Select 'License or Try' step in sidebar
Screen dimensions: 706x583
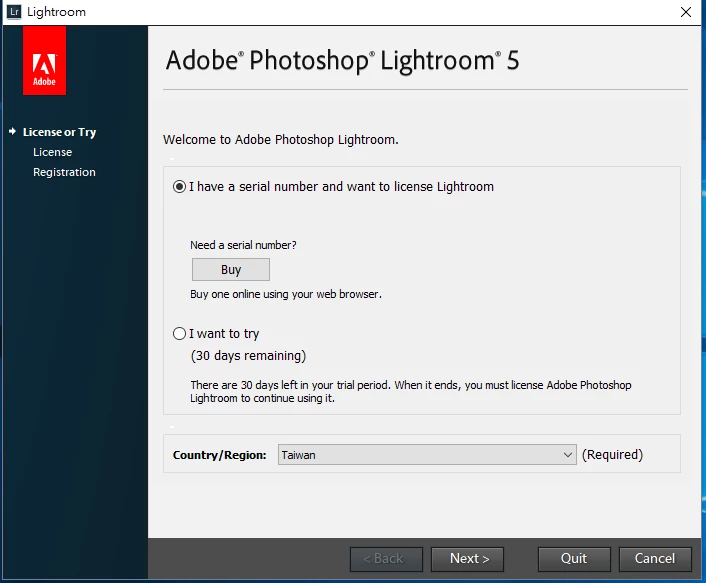pos(59,132)
